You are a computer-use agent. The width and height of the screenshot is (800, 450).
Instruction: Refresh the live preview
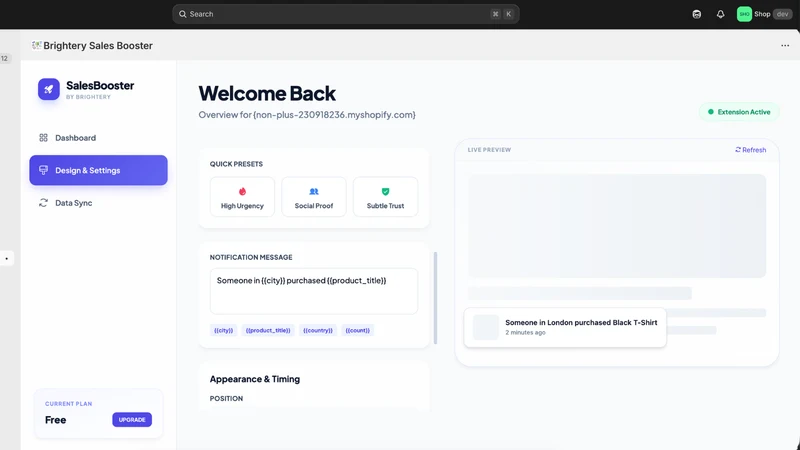coord(751,149)
